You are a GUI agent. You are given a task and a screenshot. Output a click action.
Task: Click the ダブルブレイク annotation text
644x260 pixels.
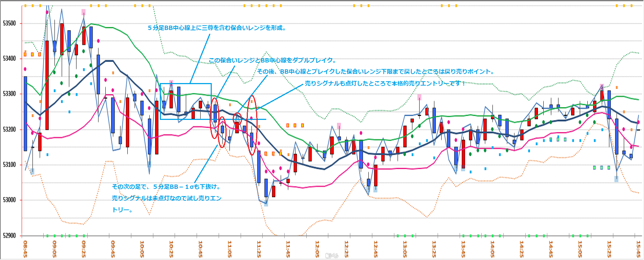(272, 60)
